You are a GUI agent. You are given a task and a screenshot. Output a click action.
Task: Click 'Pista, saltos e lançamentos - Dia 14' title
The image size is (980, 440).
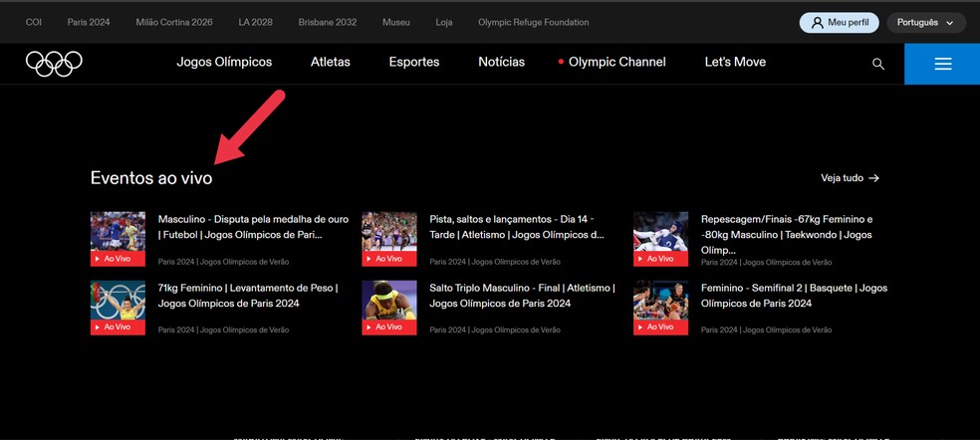click(x=517, y=228)
